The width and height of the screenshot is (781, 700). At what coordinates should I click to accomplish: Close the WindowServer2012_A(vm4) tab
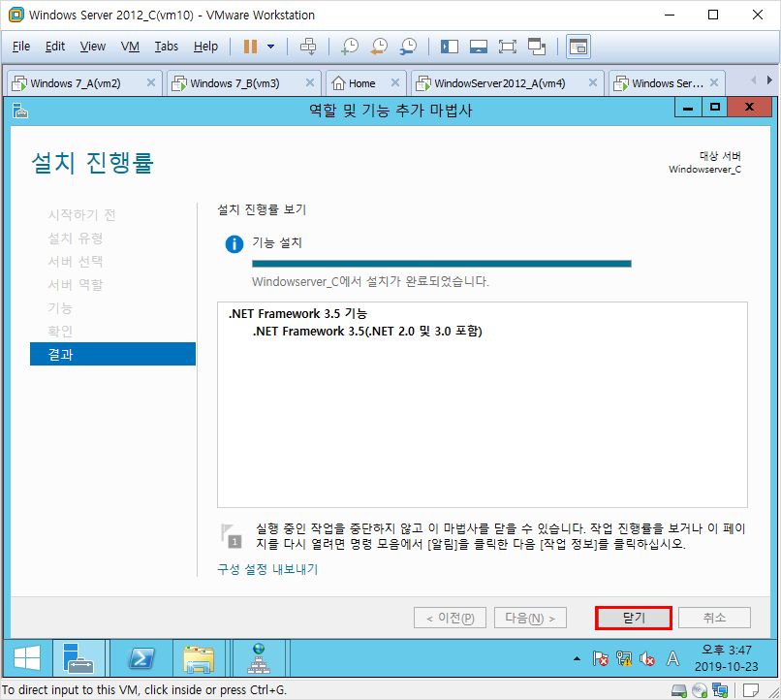[x=593, y=82]
